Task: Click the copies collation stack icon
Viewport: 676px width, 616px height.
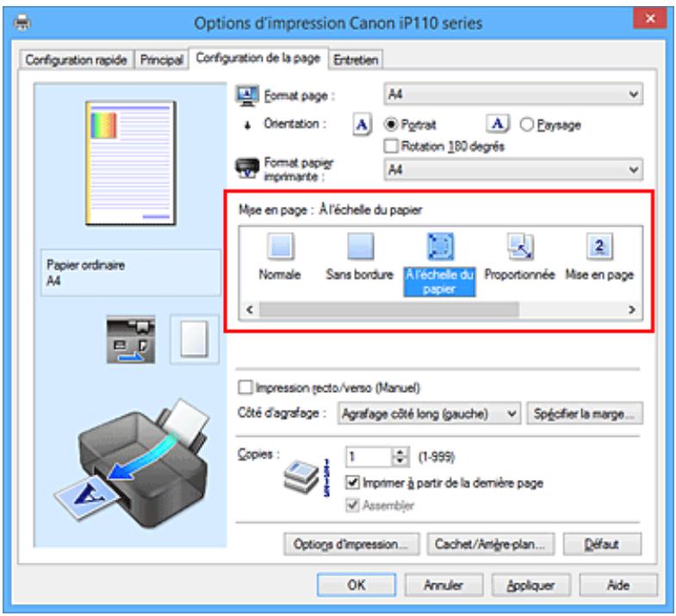Action: [301, 476]
